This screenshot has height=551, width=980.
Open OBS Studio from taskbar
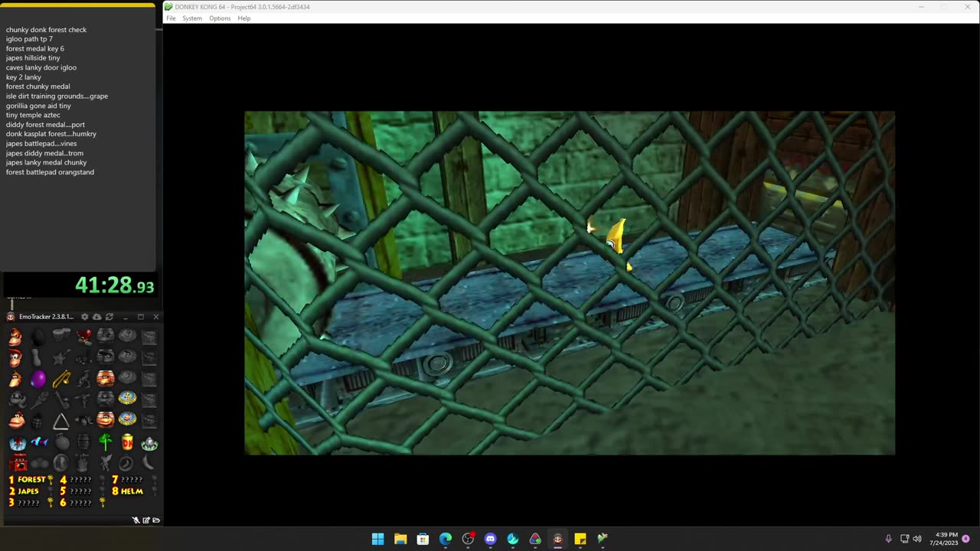pyautogui.click(x=468, y=539)
